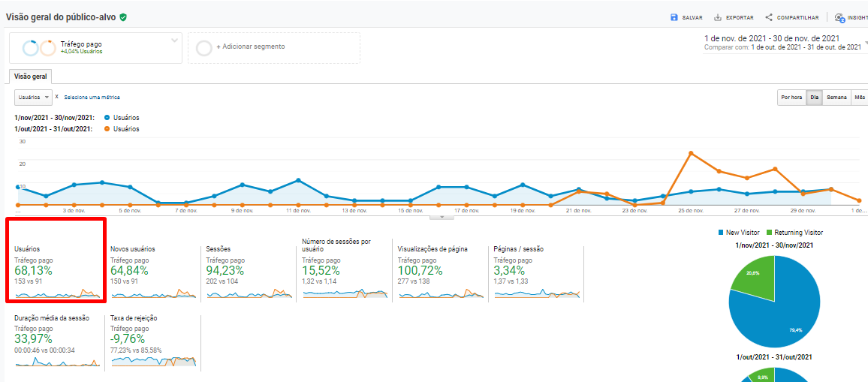
Task: Click the green Returning Visitor legend swatch
Action: pyautogui.click(x=770, y=233)
